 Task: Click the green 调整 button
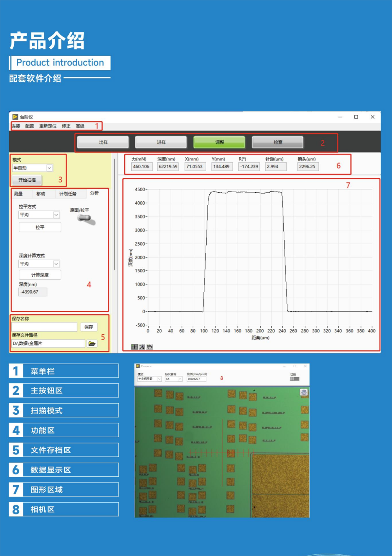tap(220, 142)
